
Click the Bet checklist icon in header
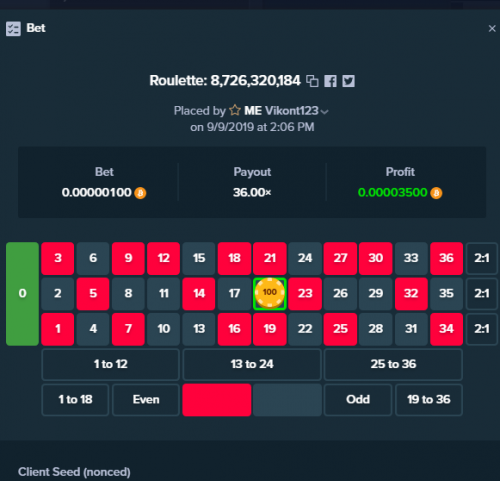13,29
